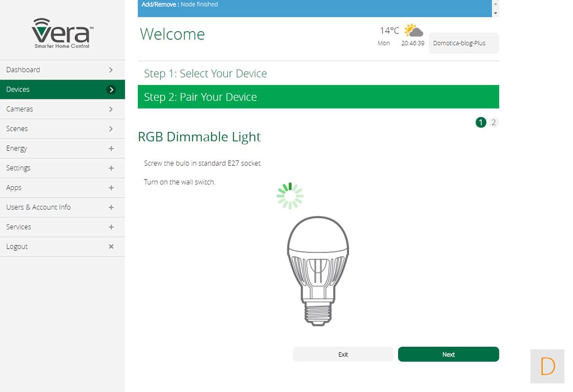Expand the Settings plus sign
Screen dimensions: 573x392
coord(111,168)
